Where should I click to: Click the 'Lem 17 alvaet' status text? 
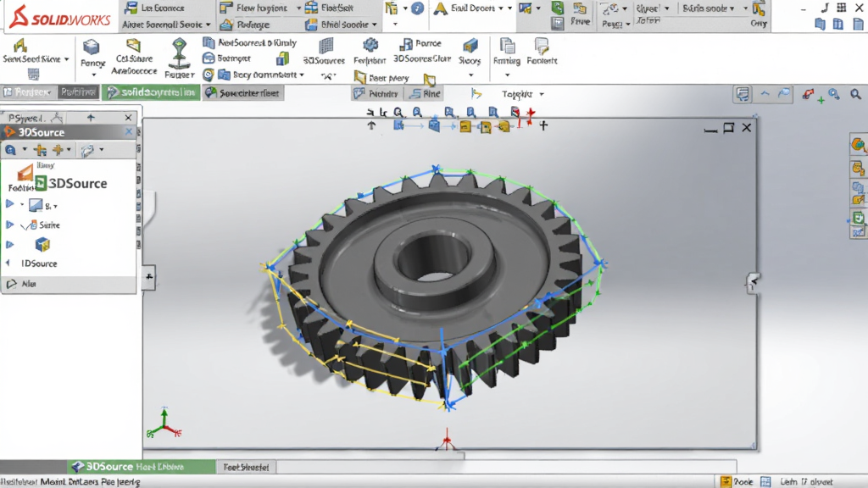tap(807, 482)
